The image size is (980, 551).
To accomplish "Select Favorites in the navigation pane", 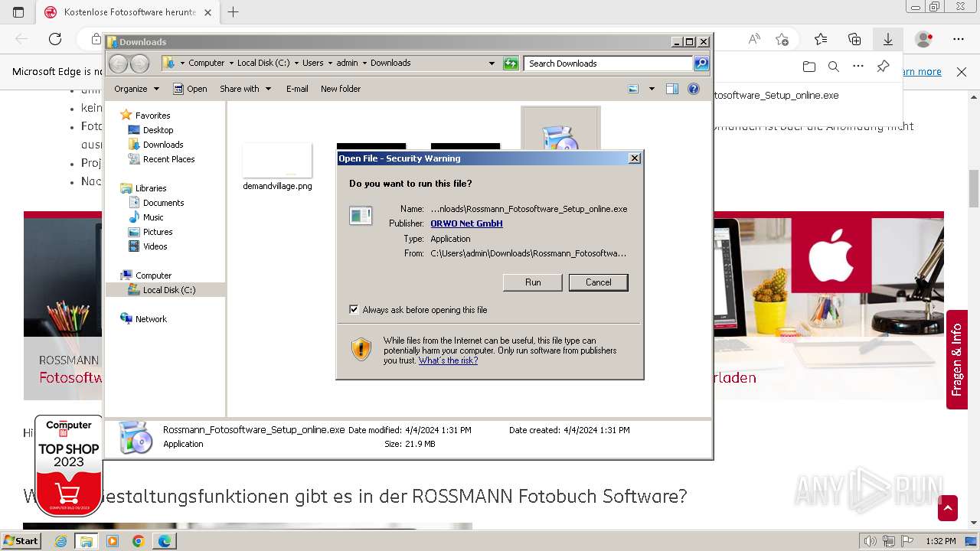I will tap(152, 116).
